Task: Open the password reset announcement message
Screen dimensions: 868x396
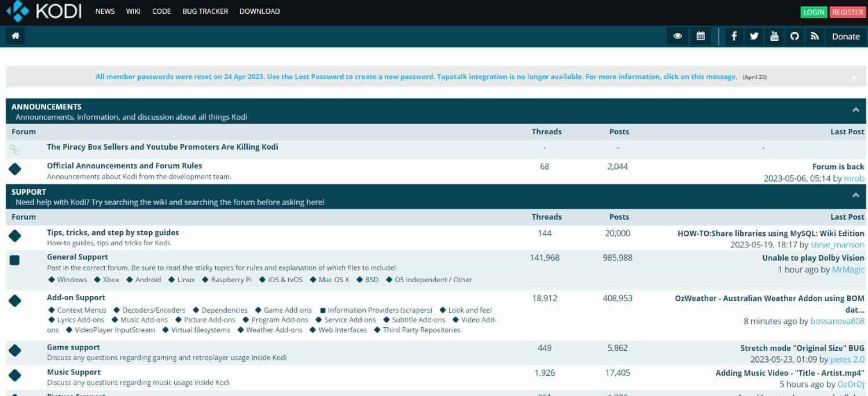Action: coord(417,76)
